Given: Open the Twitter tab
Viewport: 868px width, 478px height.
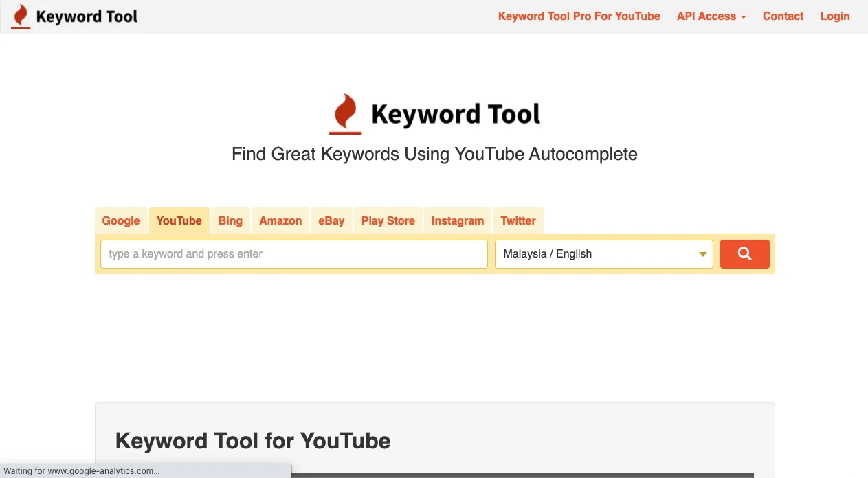Looking at the screenshot, I should click(518, 220).
